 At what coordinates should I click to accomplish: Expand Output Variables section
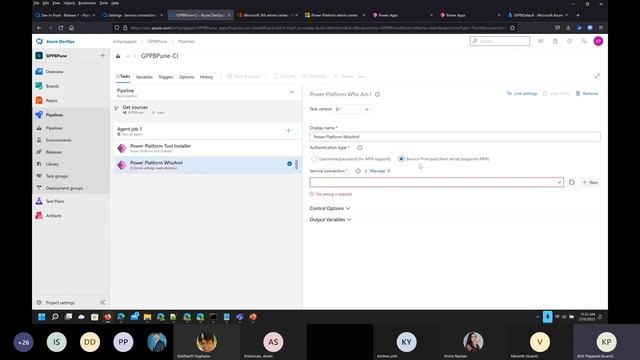click(331, 220)
